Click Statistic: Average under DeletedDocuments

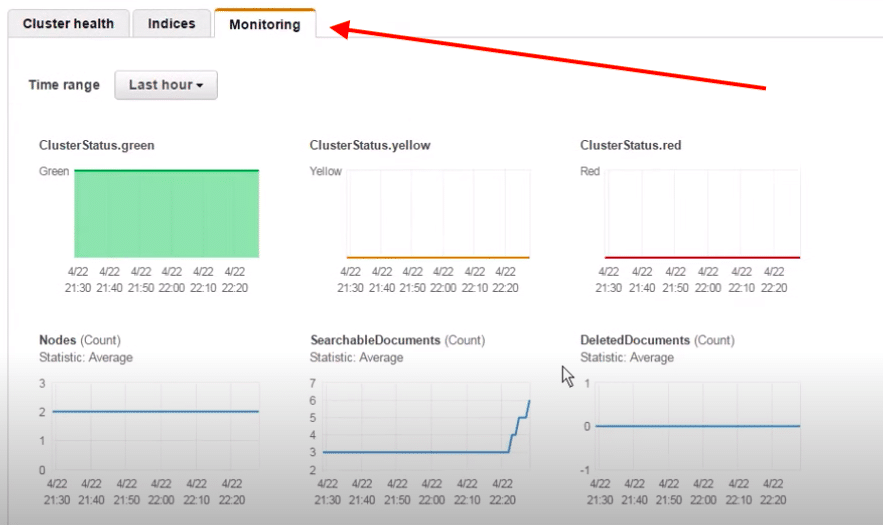point(627,358)
